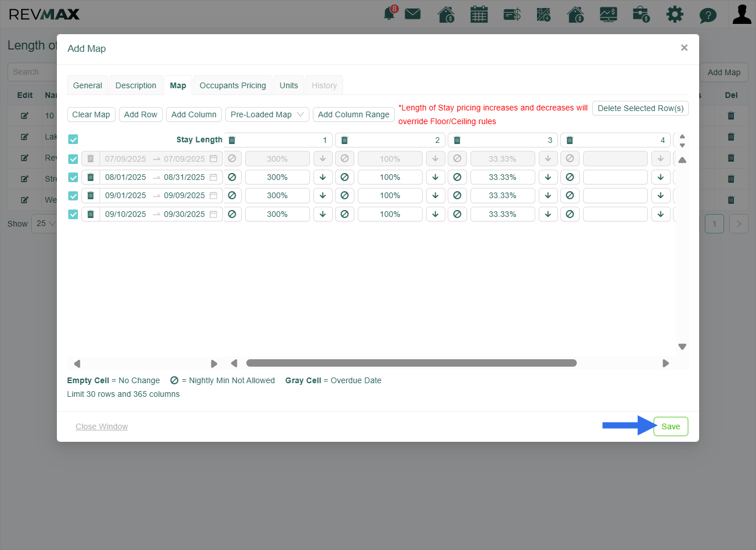Click the 300% field in 09/01/2025 row
The width and height of the screenshot is (756, 550).
coord(278,195)
